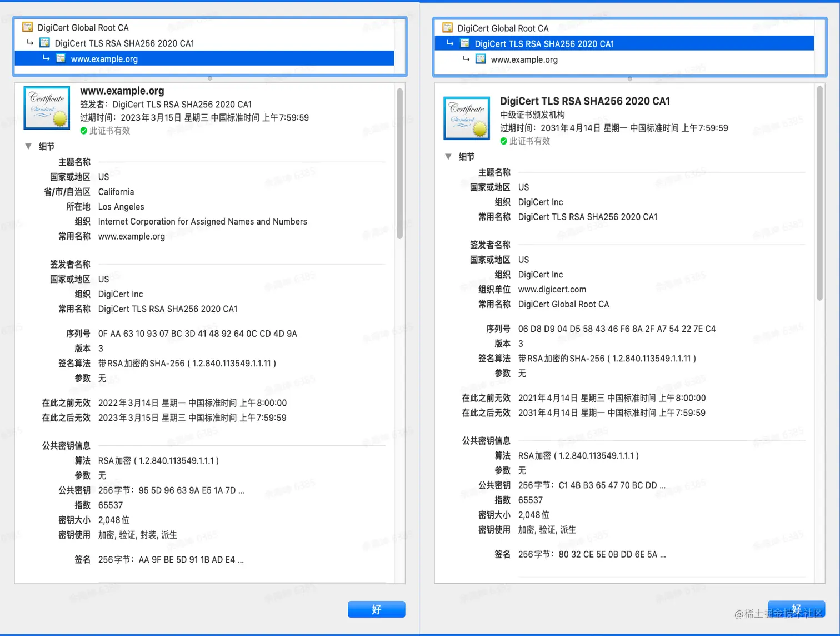840x636 pixels.
Task: Click subject common name value www.example.org
Action: [x=132, y=236]
